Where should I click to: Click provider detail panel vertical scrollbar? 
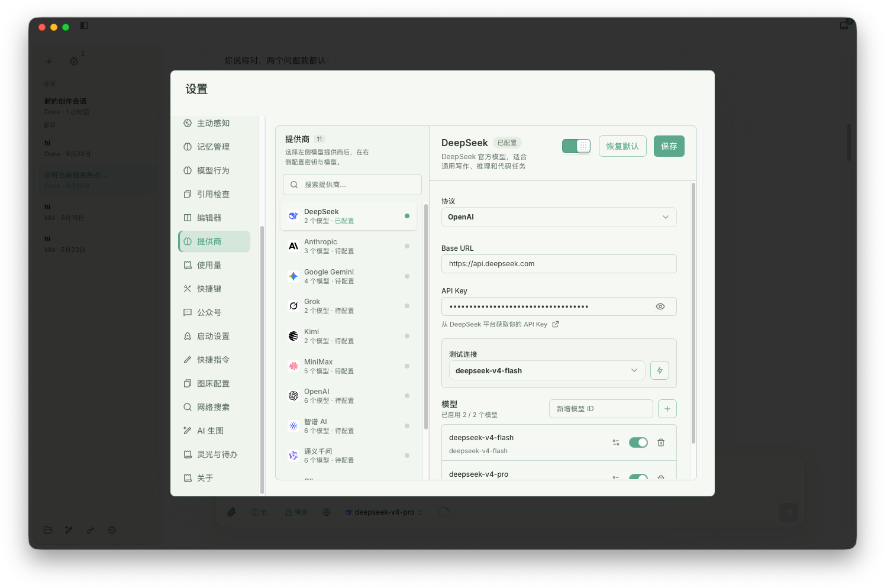pos(693,314)
